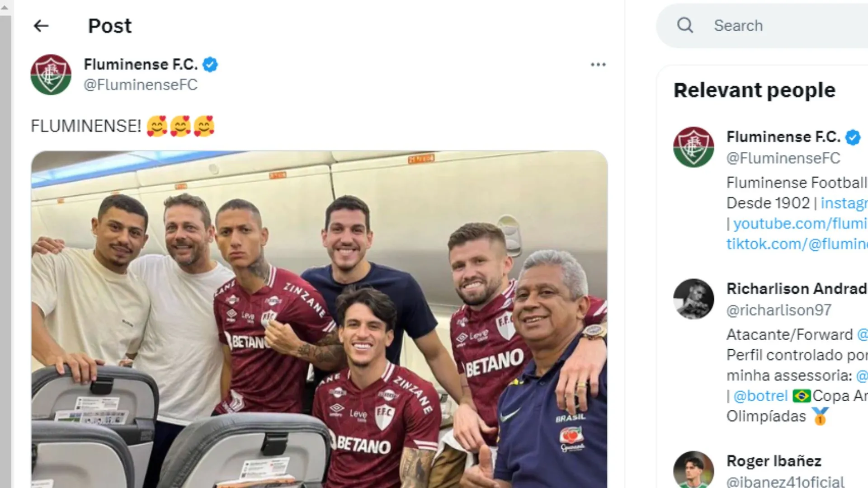The width and height of the screenshot is (868, 488).
Task: Click Fluminense F.C. name in post header
Action: pyautogui.click(x=141, y=65)
